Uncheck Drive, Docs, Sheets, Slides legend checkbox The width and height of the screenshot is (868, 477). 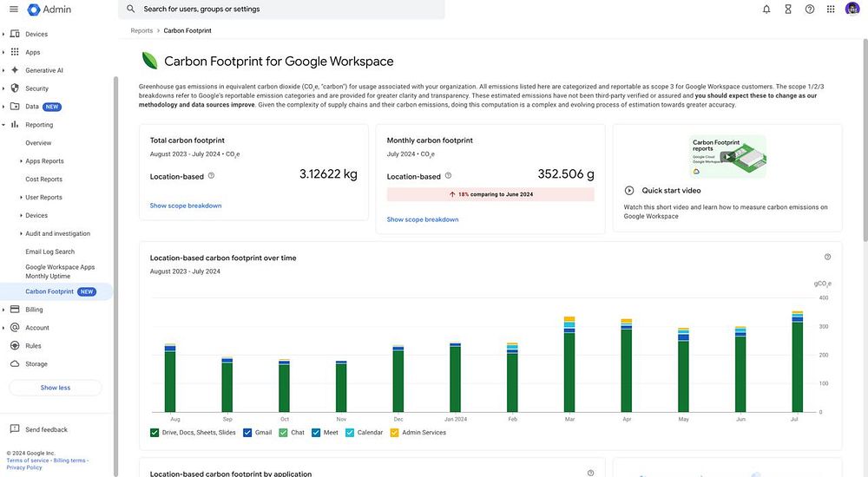click(155, 432)
